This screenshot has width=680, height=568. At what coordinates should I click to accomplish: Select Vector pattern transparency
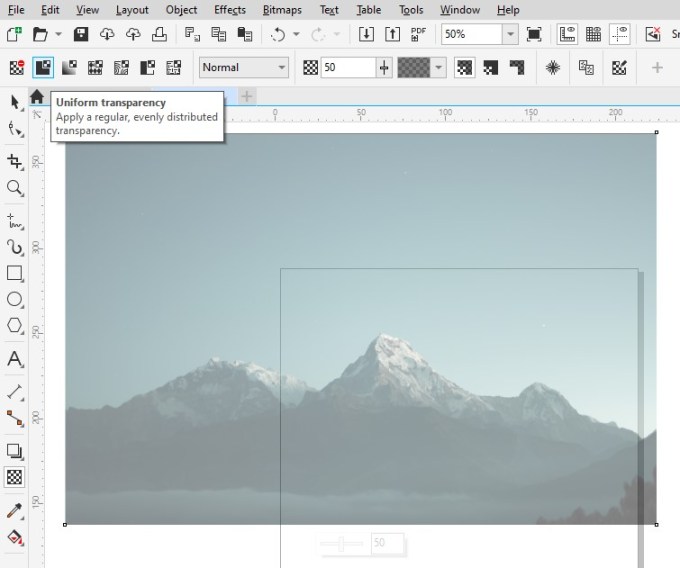pos(95,68)
